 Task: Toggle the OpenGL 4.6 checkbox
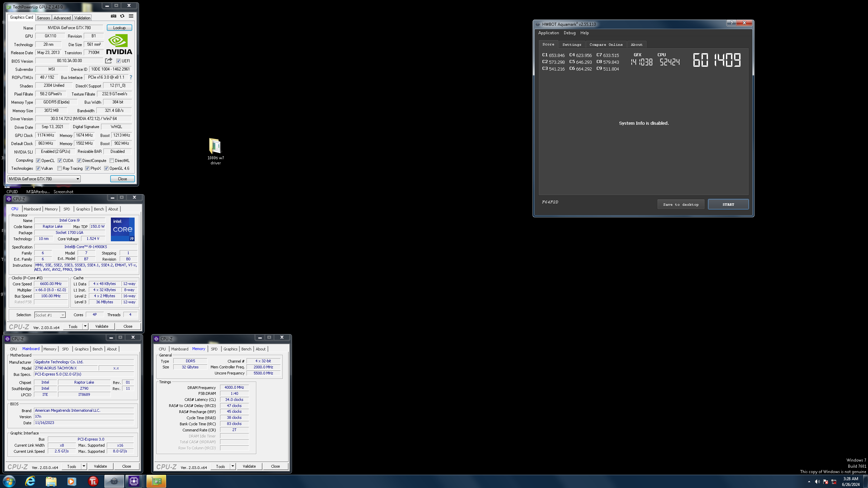pos(106,168)
